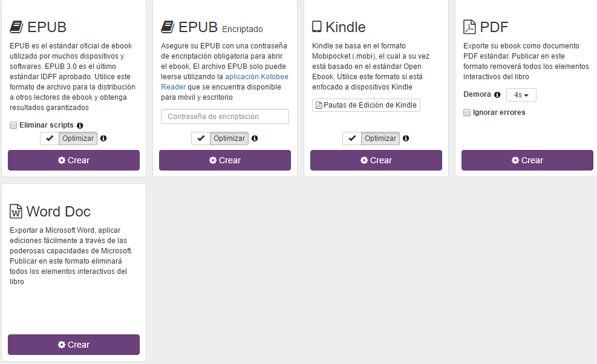Screen dimensions: 597x364
Task: Click info icon next to Demora label
Action: pos(497,95)
